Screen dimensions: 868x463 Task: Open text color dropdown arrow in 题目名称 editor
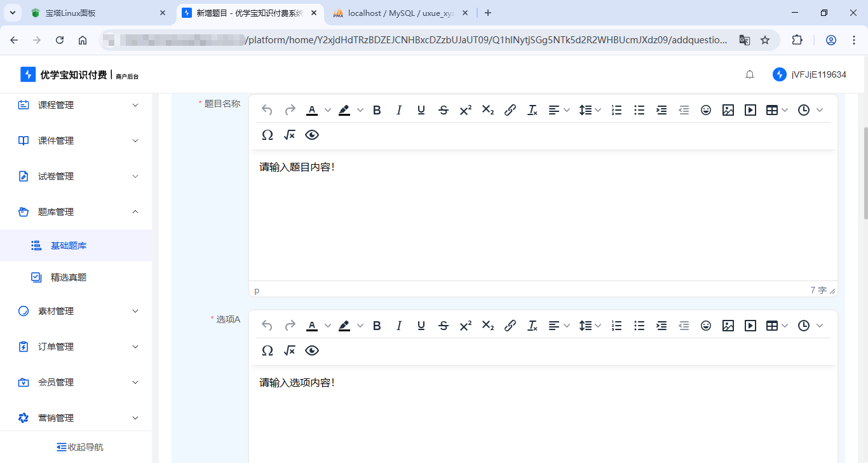(328, 110)
